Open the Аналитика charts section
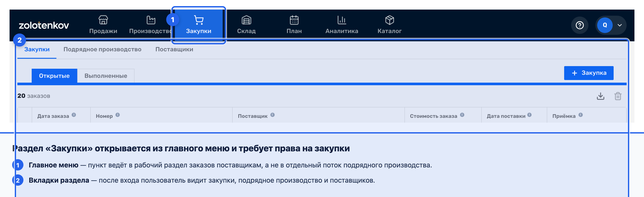 (x=342, y=25)
